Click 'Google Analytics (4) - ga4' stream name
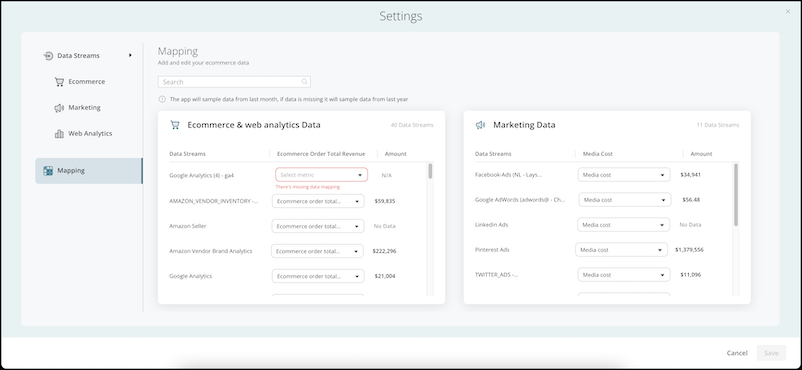This screenshot has width=802, height=370. tap(202, 176)
